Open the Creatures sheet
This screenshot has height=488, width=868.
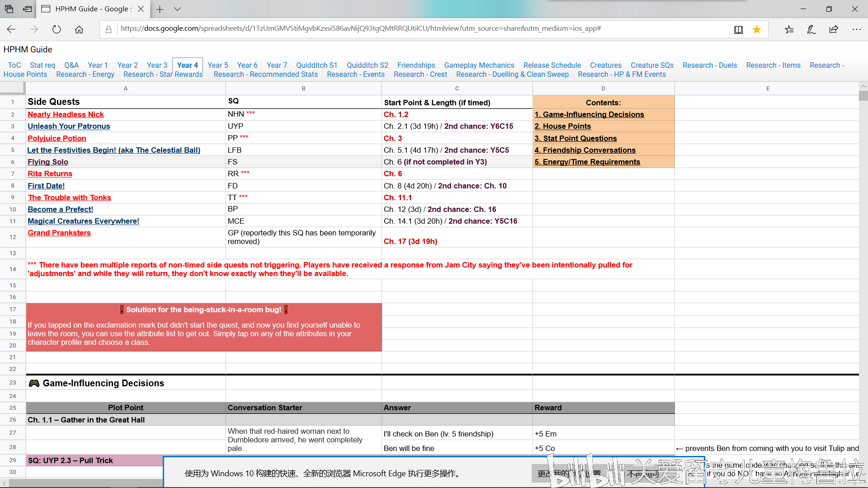pyautogui.click(x=606, y=65)
